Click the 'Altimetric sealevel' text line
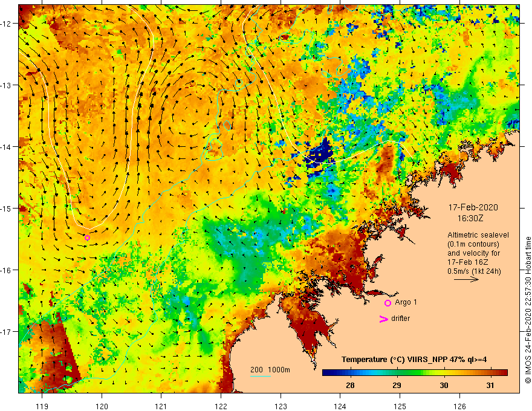The height and width of the screenshot is (411, 532). tap(478, 235)
